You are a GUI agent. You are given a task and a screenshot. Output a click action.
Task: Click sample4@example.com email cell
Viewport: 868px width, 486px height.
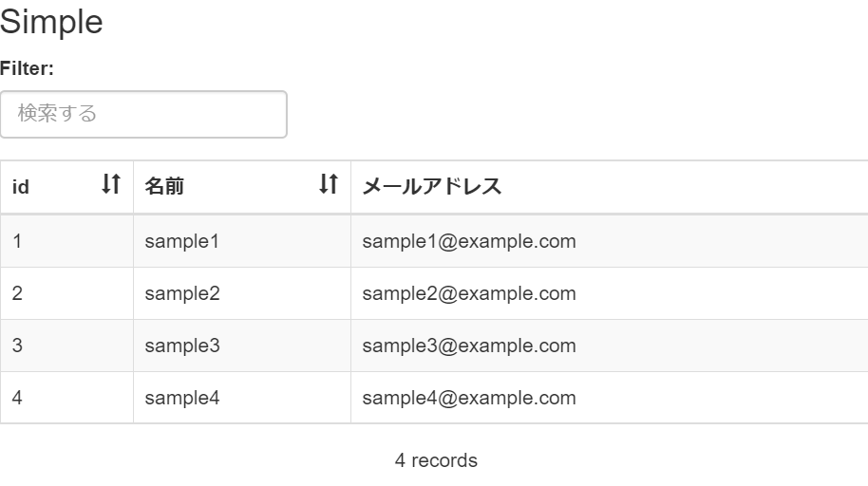point(469,398)
